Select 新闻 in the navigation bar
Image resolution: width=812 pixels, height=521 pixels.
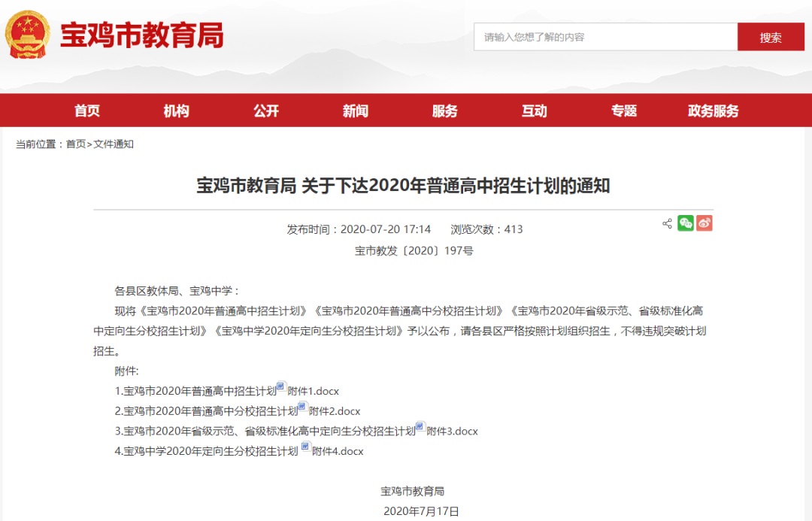click(356, 111)
